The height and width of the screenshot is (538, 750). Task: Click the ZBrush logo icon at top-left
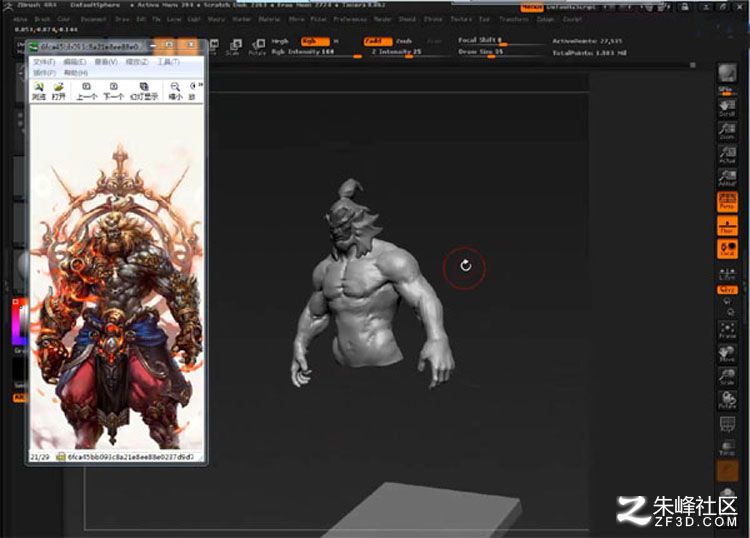click(x=8, y=6)
